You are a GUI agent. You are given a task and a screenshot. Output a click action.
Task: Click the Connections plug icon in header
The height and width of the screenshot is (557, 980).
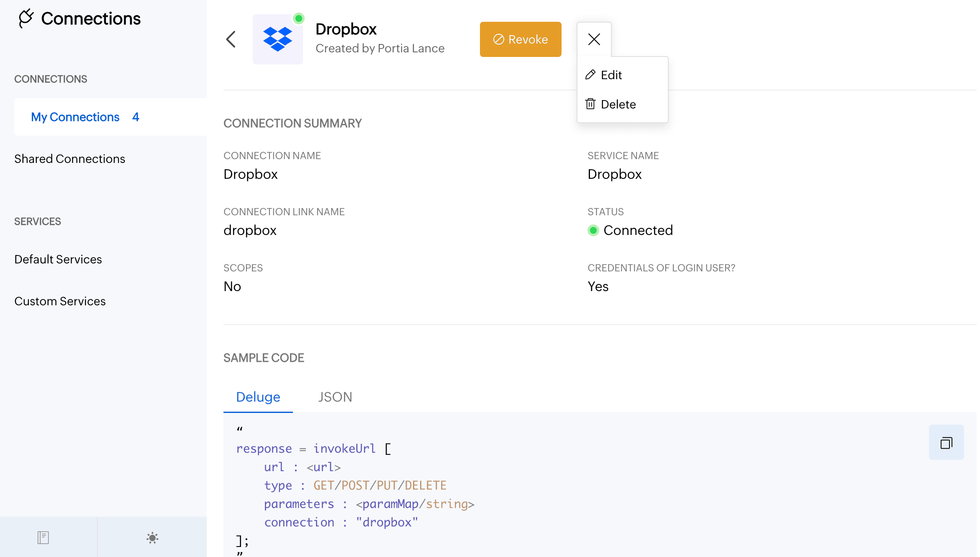pos(26,18)
